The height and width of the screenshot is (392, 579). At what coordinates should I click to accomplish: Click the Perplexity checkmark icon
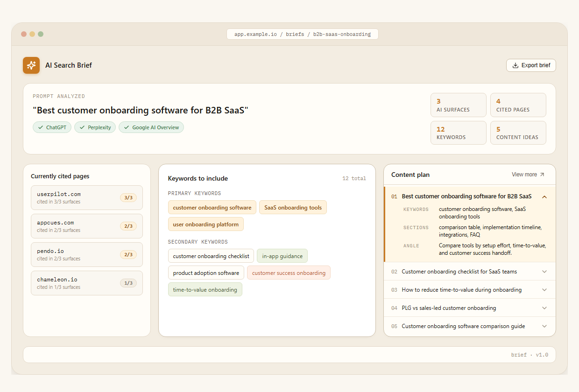tap(82, 127)
